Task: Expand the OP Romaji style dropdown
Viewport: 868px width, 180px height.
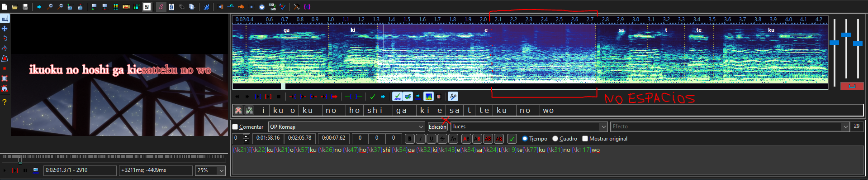Action: point(421,127)
